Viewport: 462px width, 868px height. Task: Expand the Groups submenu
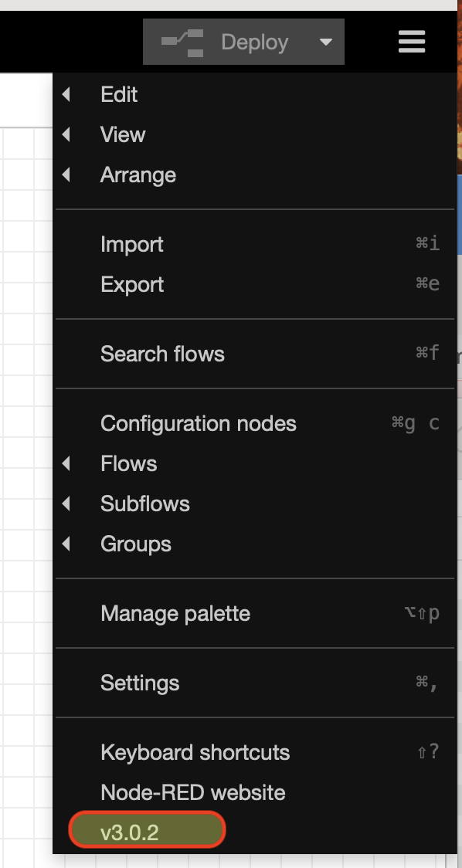(254, 544)
